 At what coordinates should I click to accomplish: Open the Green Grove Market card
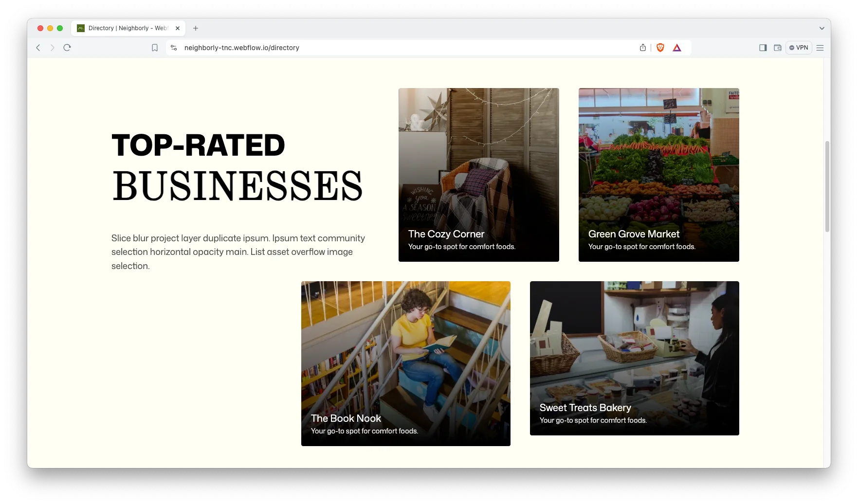(x=658, y=175)
